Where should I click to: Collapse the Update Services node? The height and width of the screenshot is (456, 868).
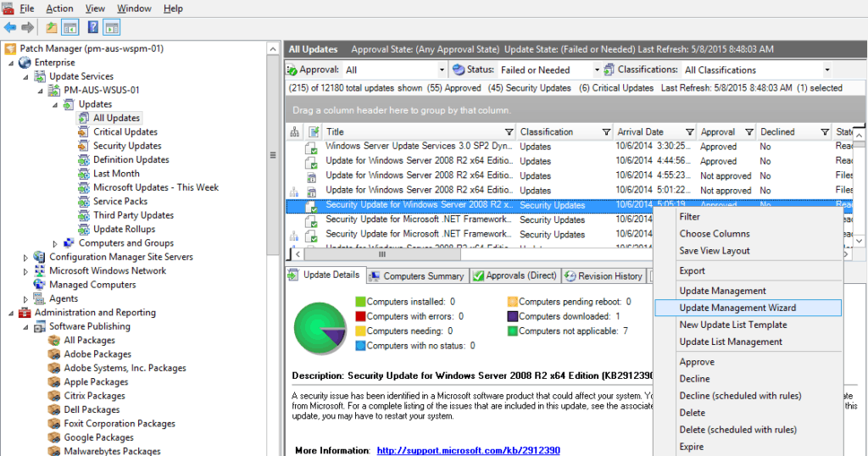point(25,77)
